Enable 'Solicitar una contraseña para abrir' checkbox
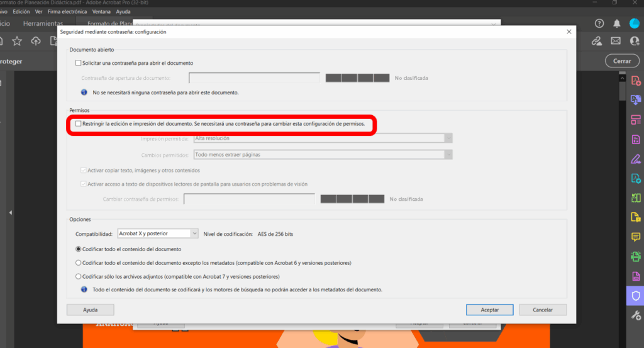 tap(78, 63)
